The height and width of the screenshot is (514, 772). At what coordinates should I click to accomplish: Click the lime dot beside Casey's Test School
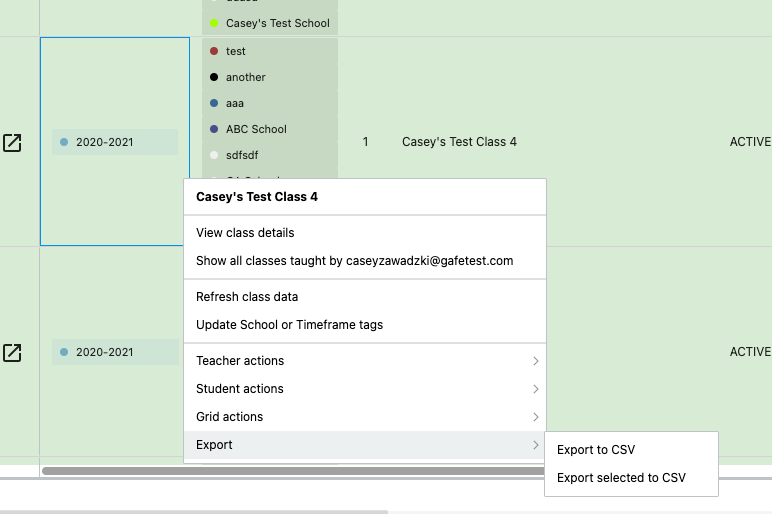pyautogui.click(x=214, y=23)
